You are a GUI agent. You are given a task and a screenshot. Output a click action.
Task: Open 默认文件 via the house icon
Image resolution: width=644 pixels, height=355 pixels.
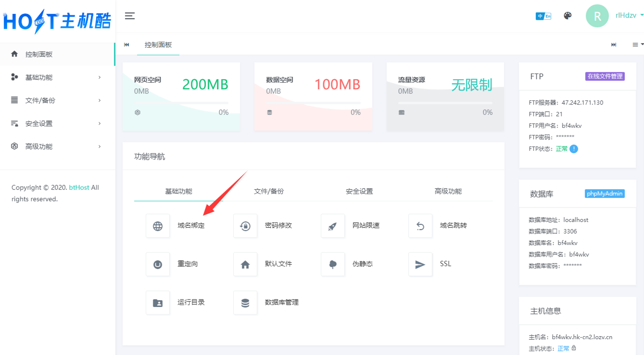[x=245, y=264]
